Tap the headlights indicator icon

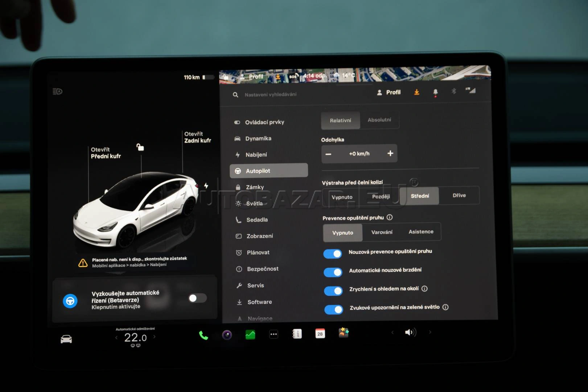[57, 91]
